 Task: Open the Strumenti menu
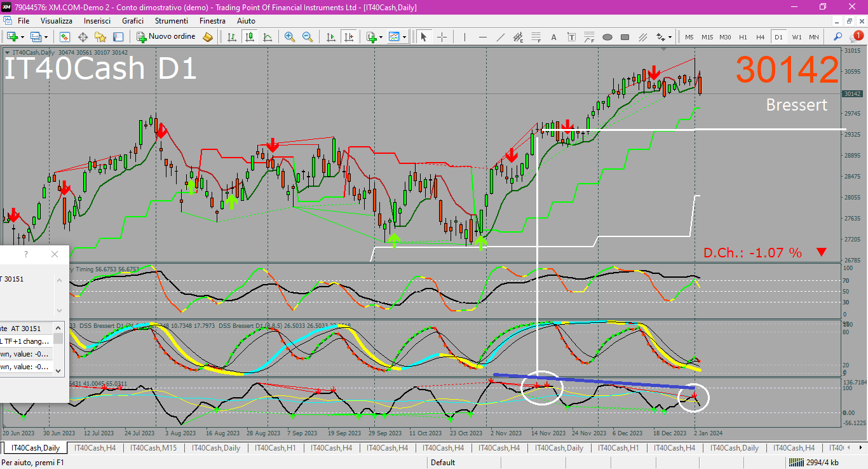coord(172,21)
